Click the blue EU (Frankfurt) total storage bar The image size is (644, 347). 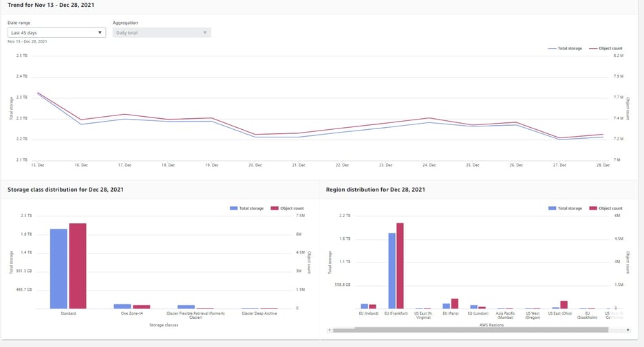click(x=391, y=270)
